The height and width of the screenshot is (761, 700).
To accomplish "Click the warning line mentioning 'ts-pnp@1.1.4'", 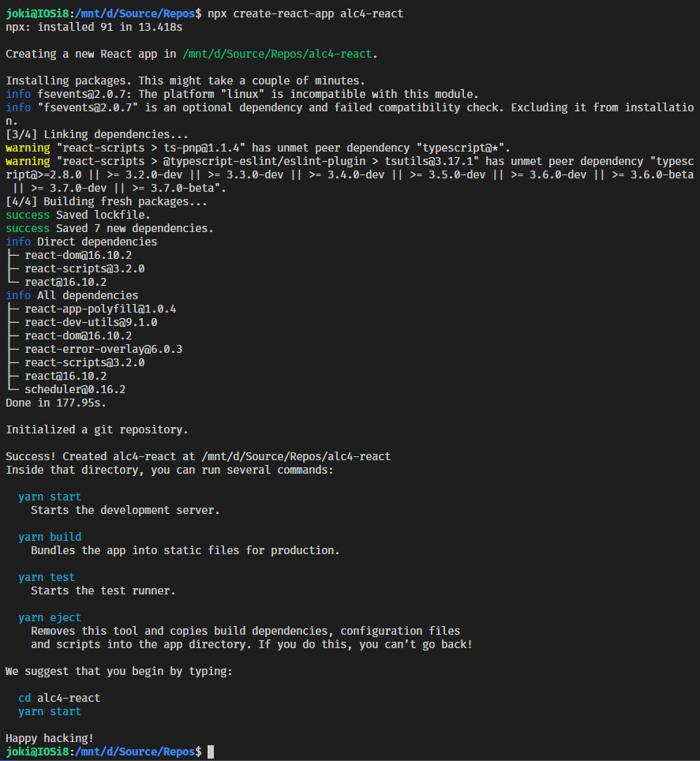I will (258, 148).
